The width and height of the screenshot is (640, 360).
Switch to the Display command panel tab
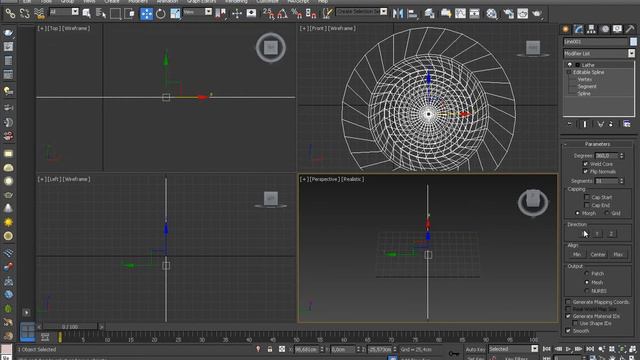click(x=618, y=29)
